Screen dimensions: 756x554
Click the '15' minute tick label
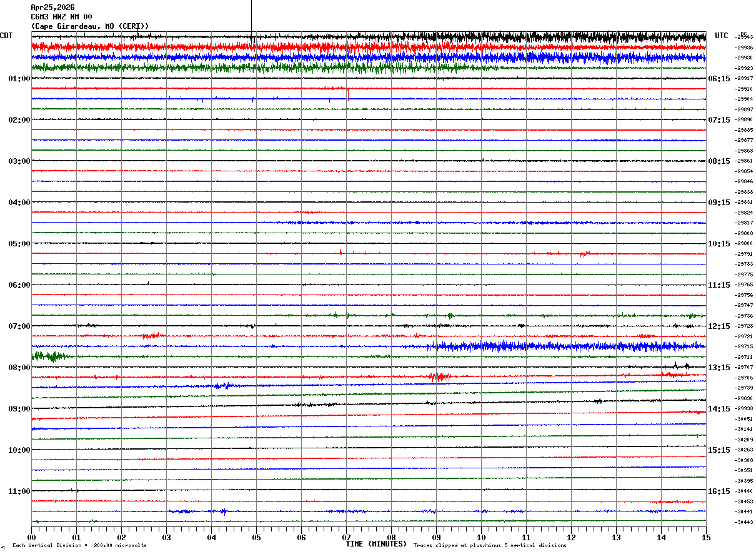click(706, 537)
